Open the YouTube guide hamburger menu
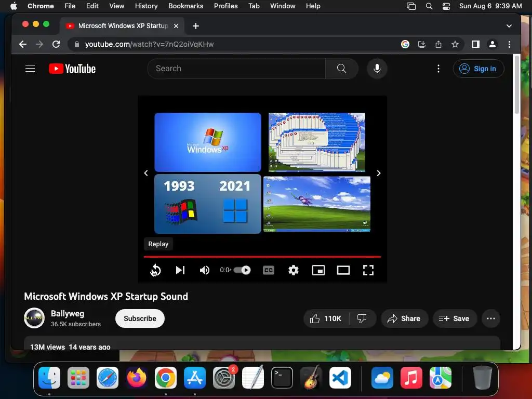532x399 pixels. click(30, 69)
